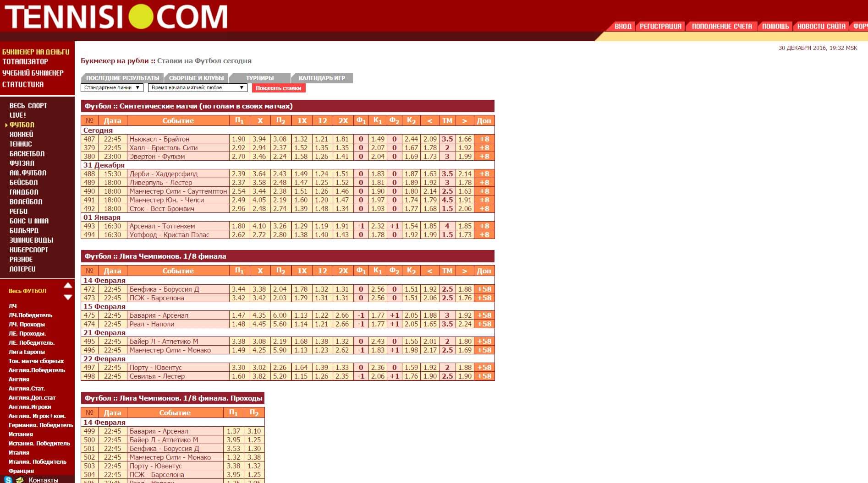The height and width of the screenshot is (483, 868).
Task: Open LIVE! section
Action: [18, 115]
